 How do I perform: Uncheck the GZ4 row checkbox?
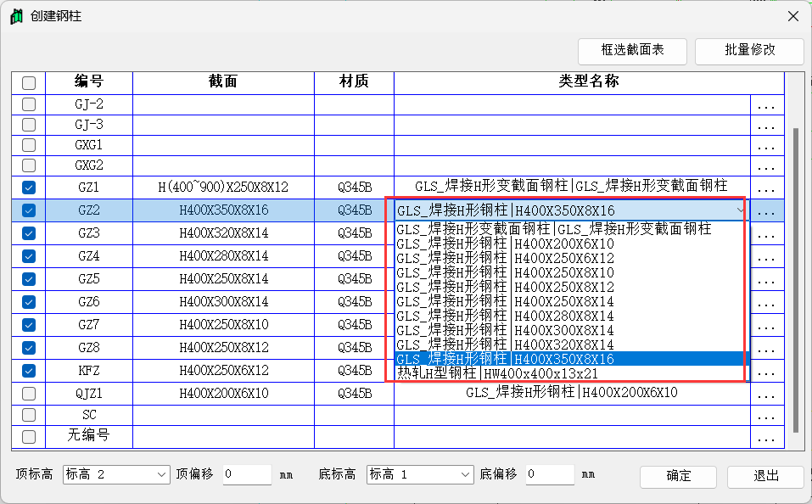[x=29, y=256]
